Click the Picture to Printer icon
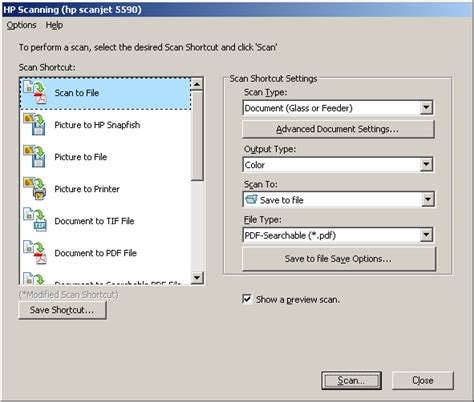This screenshot has height=402, width=474. coord(35,188)
